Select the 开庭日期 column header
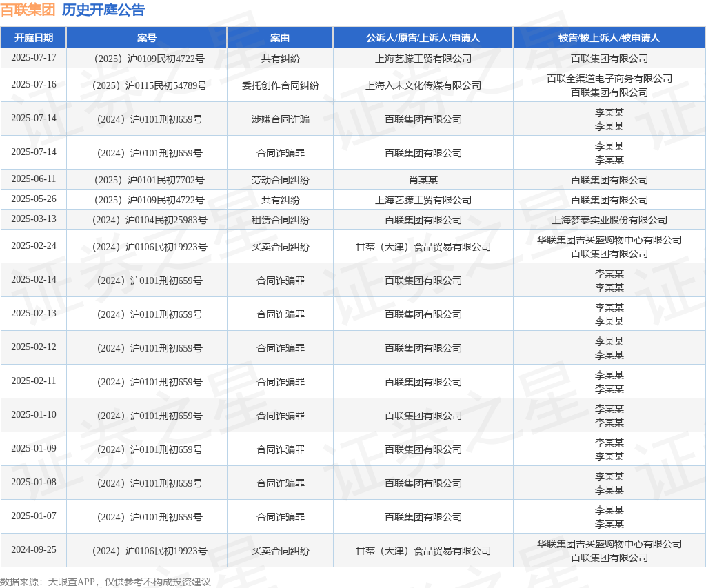This screenshot has height=588, width=706. pos(34,38)
